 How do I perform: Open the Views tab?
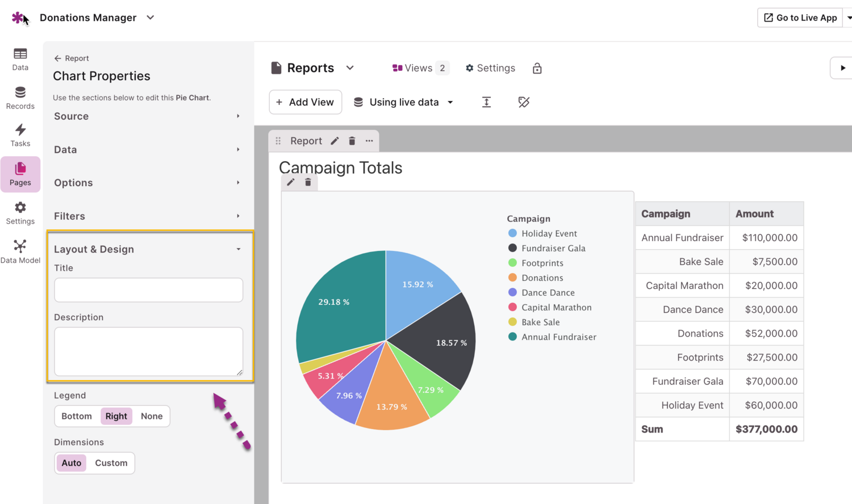[420, 68]
